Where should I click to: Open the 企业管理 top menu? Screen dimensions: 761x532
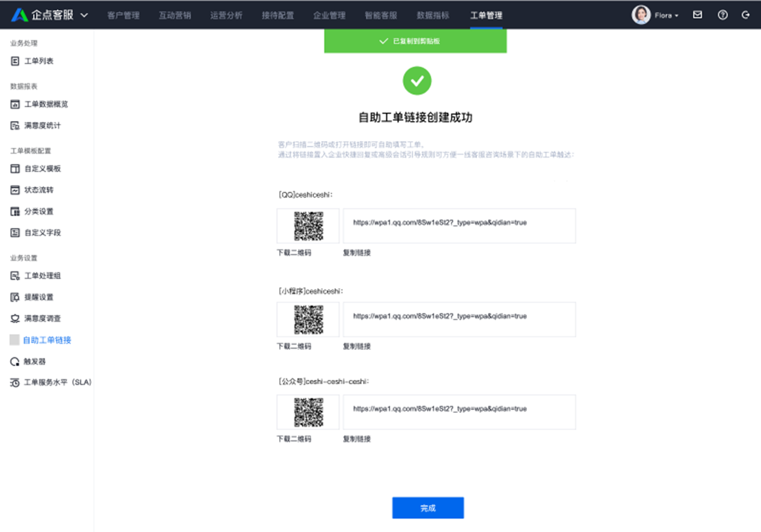(329, 15)
